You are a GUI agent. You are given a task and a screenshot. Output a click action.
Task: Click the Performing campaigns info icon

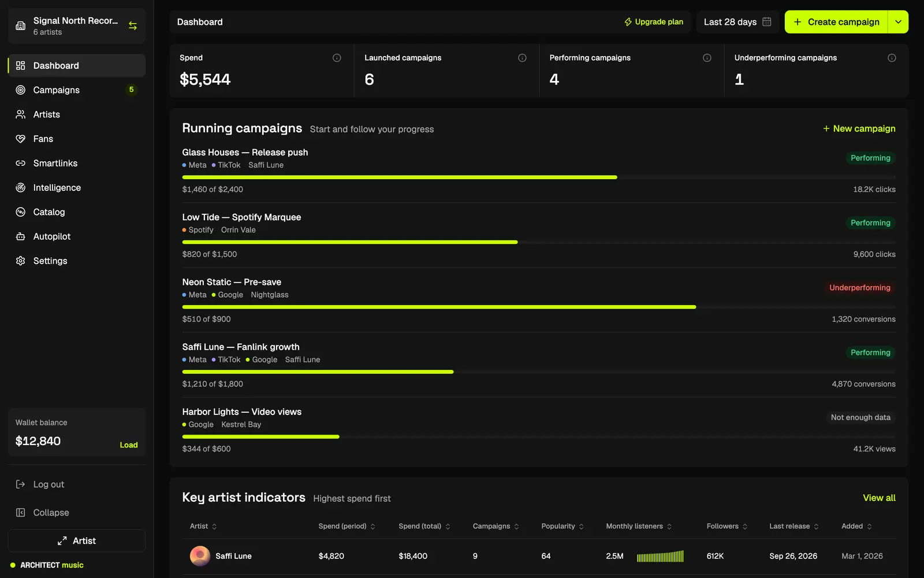707,58
